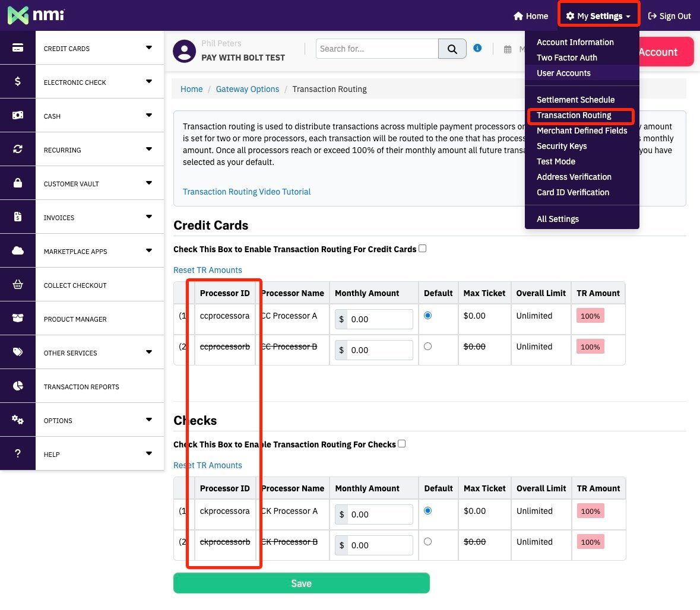
Task: Click the Search for input field
Action: pyautogui.click(x=377, y=49)
